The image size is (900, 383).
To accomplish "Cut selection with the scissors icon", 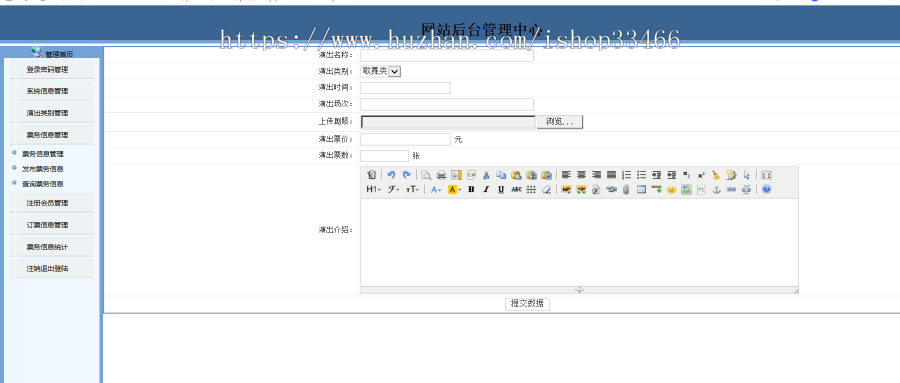I will point(486,175).
